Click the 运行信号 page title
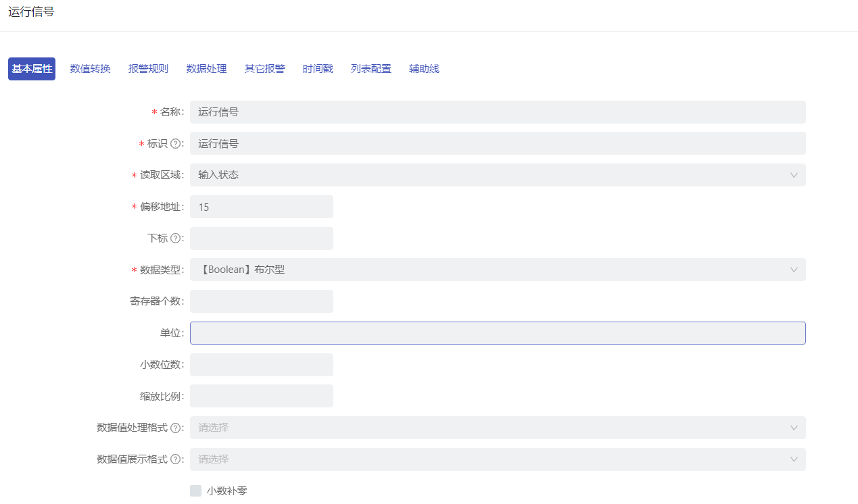The image size is (858, 504). (31, 11)
